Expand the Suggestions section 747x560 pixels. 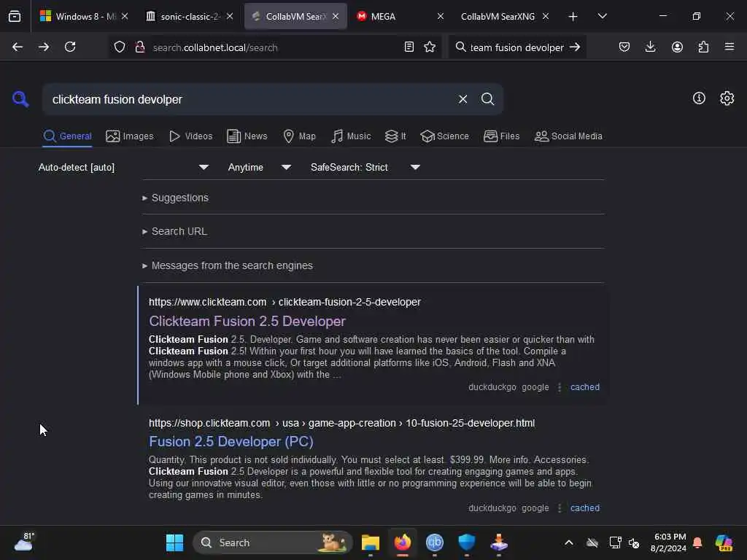(175, 198)
